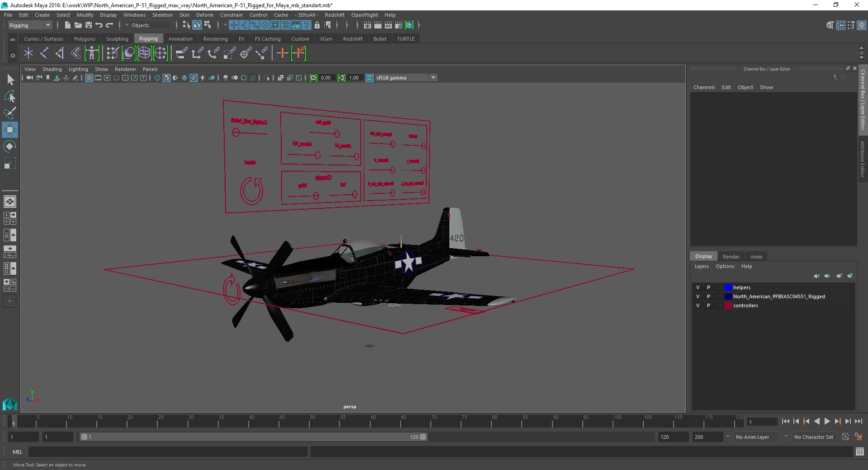Open the Deform menu
The width and height of the screenshot is (868, 470).
[x=204, y=15]
